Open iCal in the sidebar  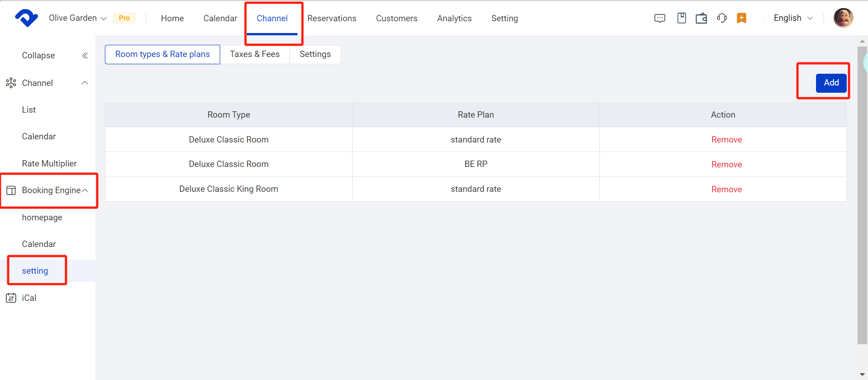click(x=29, y=298)
